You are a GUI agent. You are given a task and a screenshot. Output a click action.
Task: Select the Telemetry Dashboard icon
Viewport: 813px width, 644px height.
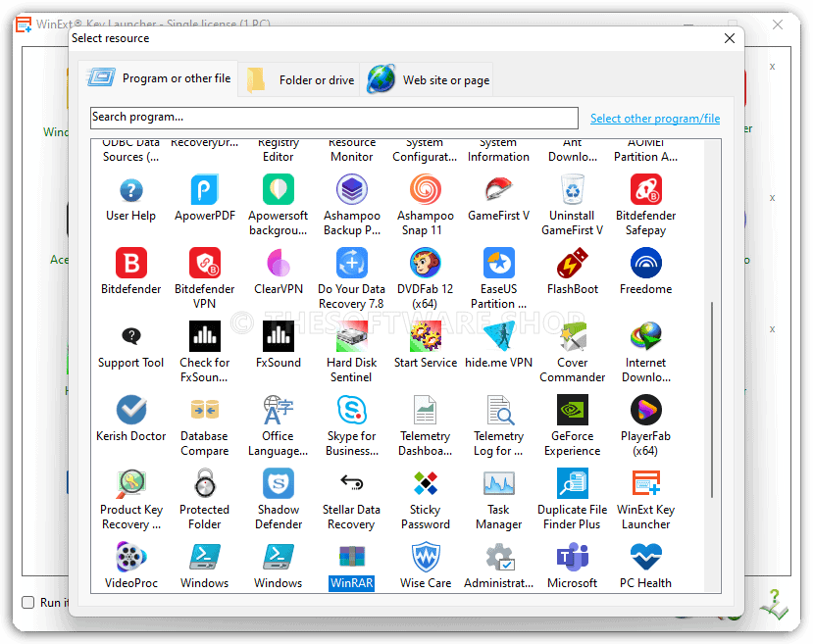(x=426, y=410)
